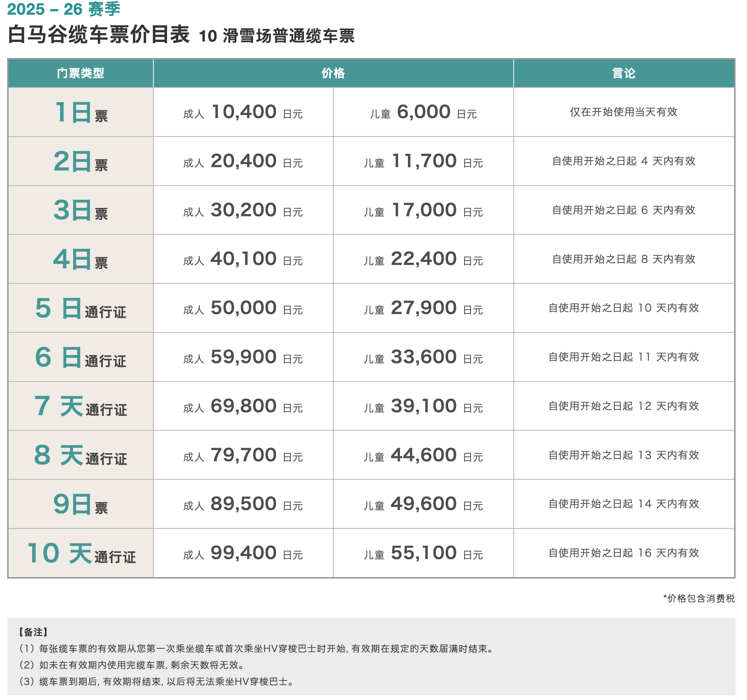Click the 白马谷缆车票价目表 title
This screenshot has height=700, width=747.
pos(99,34)
